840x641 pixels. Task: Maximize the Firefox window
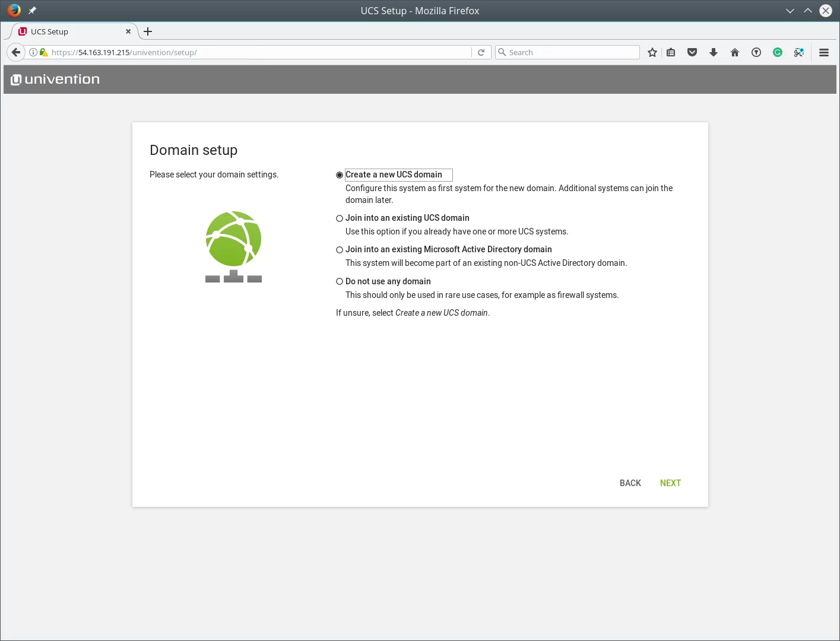[x=807, y=11]
